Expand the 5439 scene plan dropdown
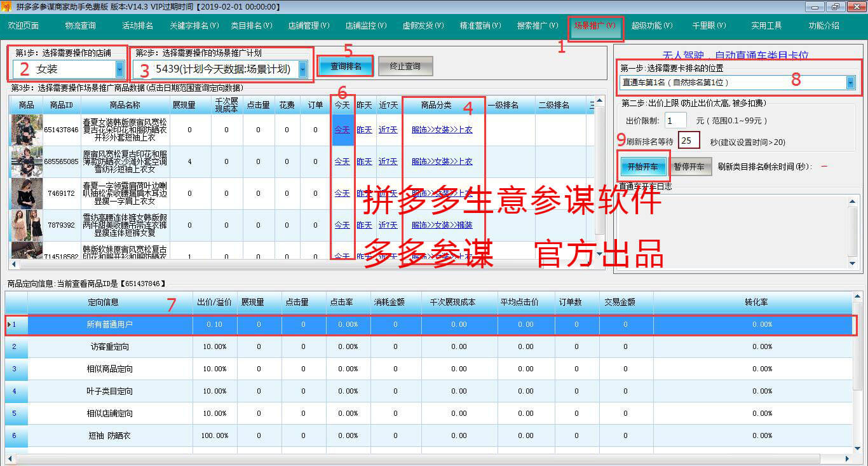This screenshot has width=868, height=466. tap(303, 69)
